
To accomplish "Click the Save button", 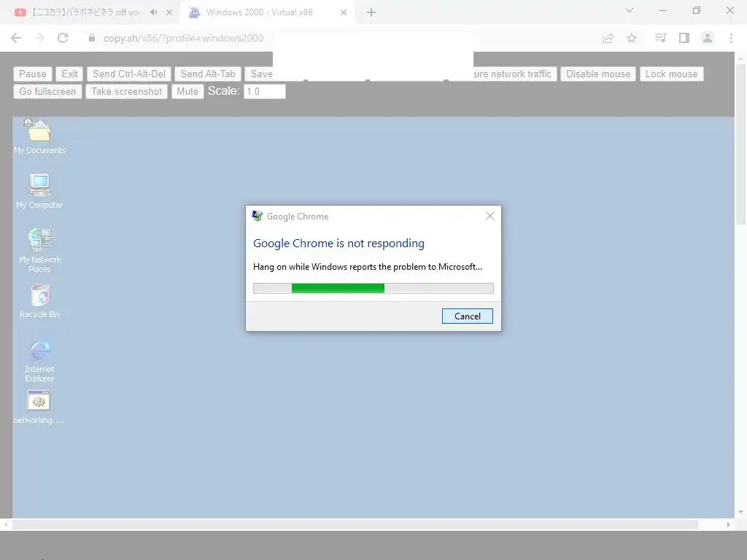I will (260, 74).
